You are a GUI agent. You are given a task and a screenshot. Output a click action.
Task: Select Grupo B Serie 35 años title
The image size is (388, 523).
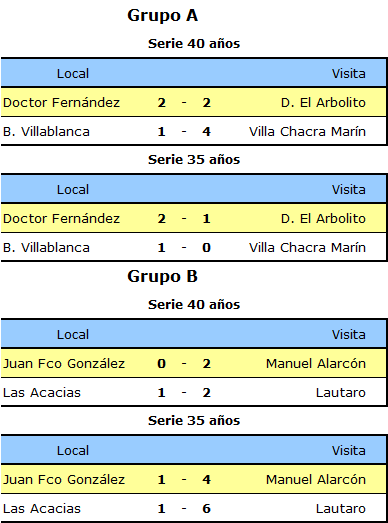[x=194, y=421]
